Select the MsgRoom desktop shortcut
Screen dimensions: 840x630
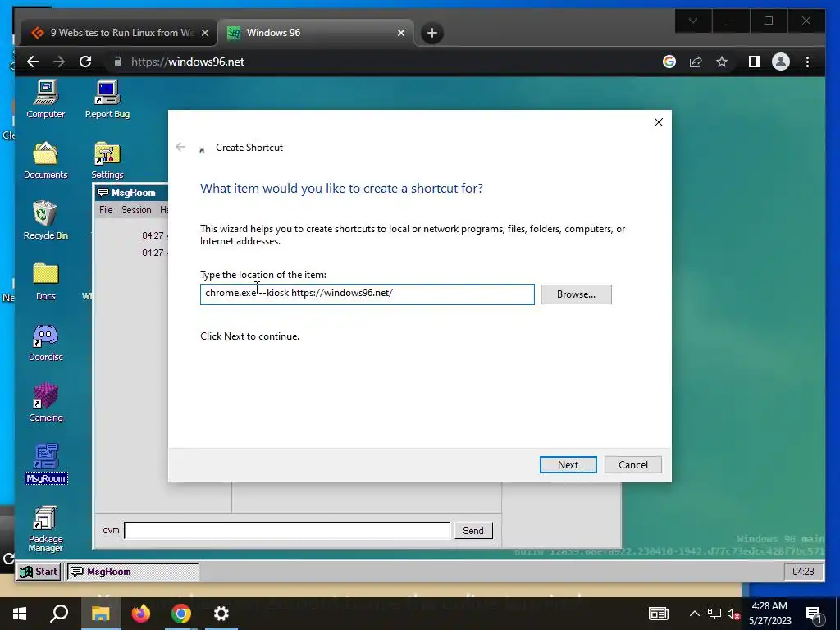tap(46, 463)
